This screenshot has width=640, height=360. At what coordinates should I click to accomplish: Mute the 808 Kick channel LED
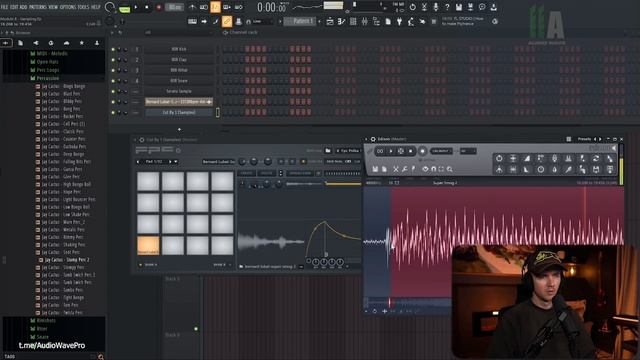(x=113, y=49)
